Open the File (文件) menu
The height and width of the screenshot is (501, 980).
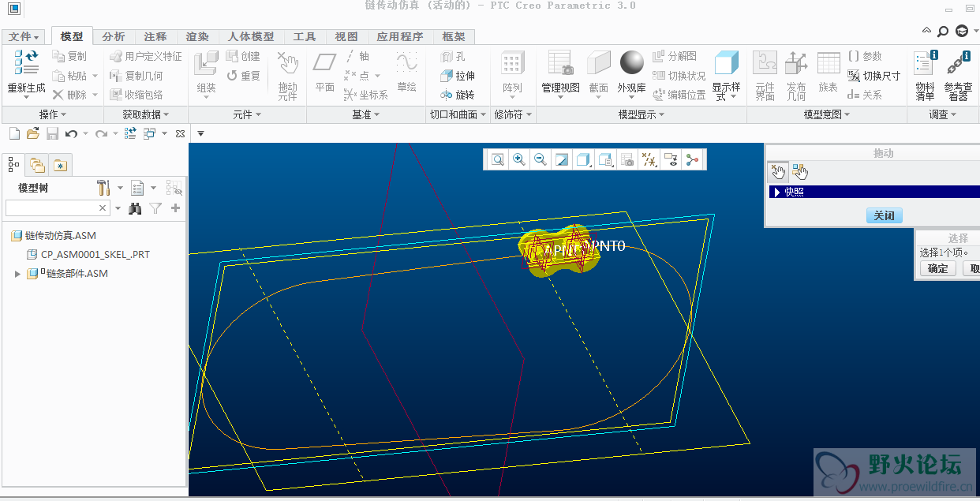[24, 37]
